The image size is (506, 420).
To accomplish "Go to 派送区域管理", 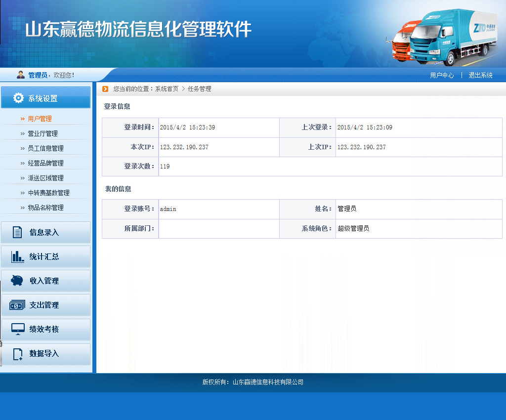I will click(x=45, y=178).
